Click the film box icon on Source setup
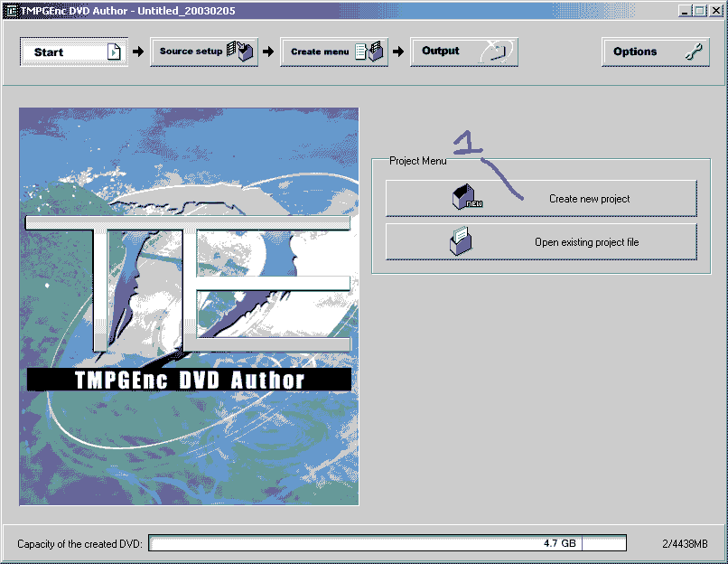This screenshot has height=564, width=728. (x=240, y=51)
